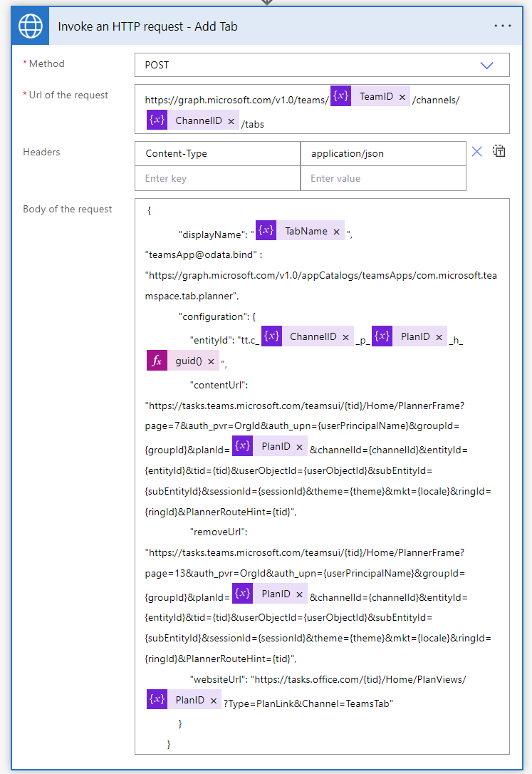The height and width of the screenshot is (774, 532).
Task: Click the application/json header value field
Action: 383,153
